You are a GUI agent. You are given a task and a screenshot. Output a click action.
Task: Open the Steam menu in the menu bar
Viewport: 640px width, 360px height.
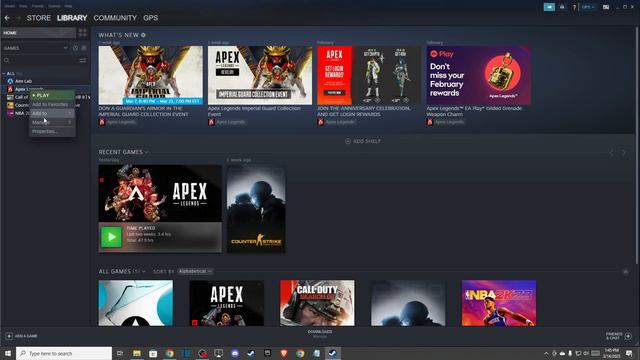[9, 6]
